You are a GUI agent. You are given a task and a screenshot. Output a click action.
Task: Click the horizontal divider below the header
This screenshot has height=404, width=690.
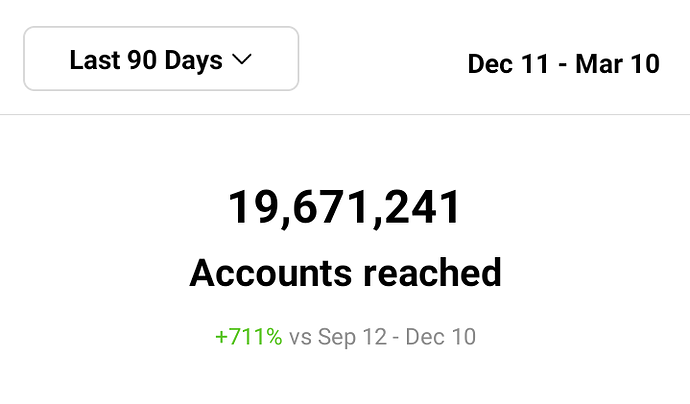345,114
